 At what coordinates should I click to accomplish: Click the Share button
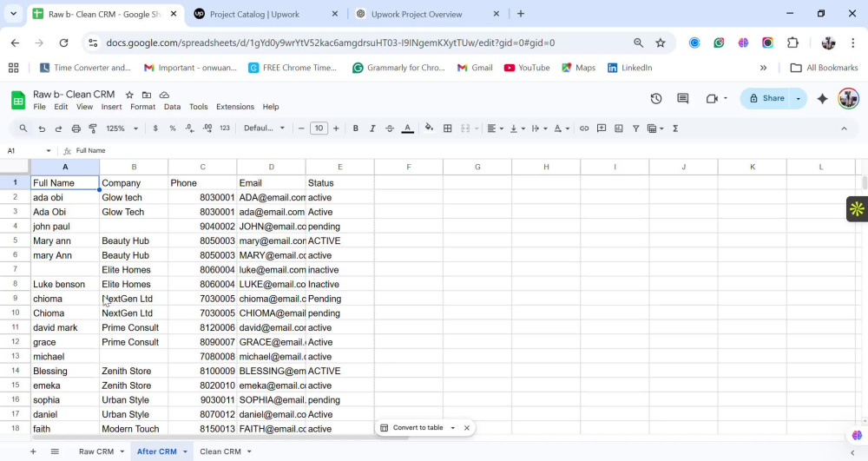pos(767,98)
